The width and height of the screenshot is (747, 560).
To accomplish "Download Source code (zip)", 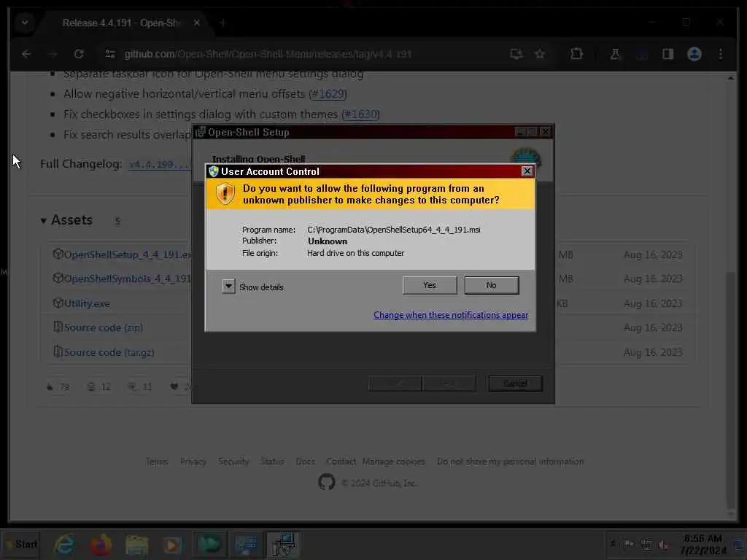I will pyautogui.click(x=104, y=327).
